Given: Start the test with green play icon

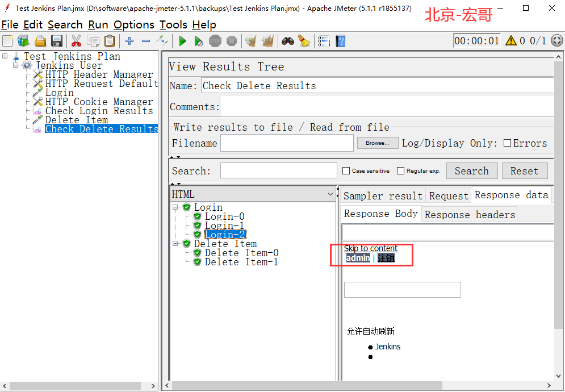Looking at the screenshot, I should tap(182, 41).
